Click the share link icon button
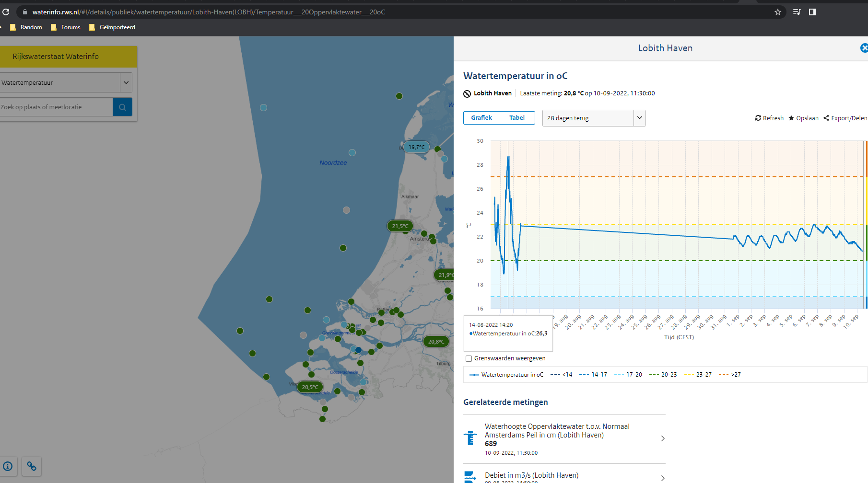Screen dimensions: 868x483 pos(32,466)
